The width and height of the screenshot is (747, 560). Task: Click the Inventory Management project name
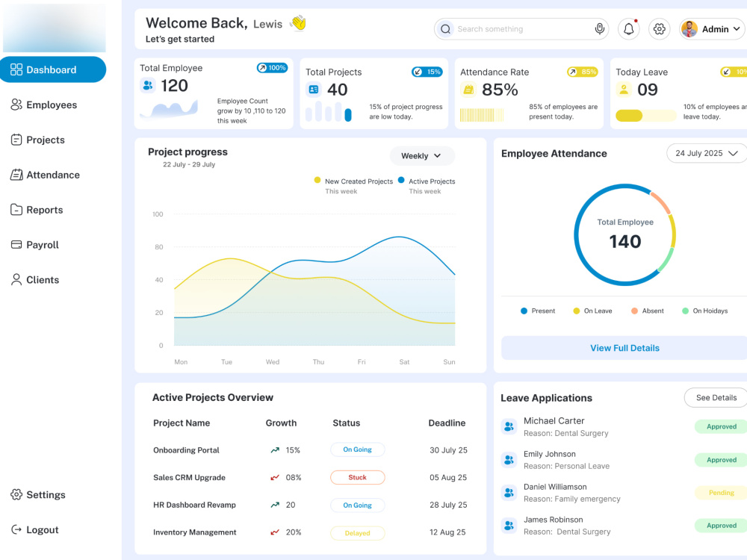[194, 532]
